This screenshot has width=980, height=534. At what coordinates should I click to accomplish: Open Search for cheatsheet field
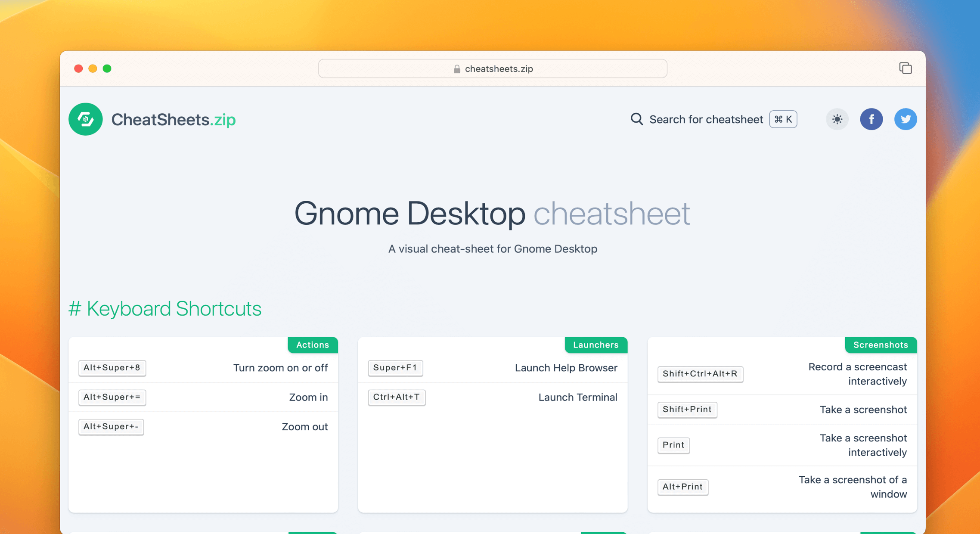[x=706, y=119]
